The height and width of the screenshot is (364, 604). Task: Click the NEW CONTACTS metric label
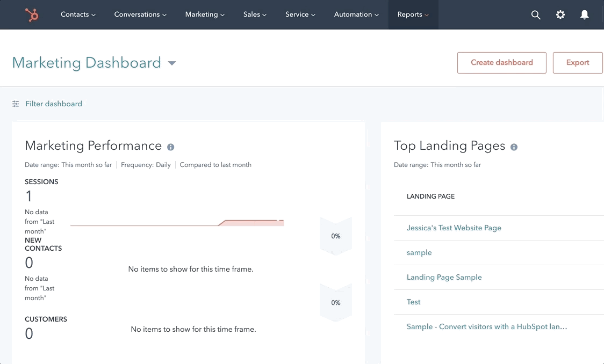[x=43, y=244]
